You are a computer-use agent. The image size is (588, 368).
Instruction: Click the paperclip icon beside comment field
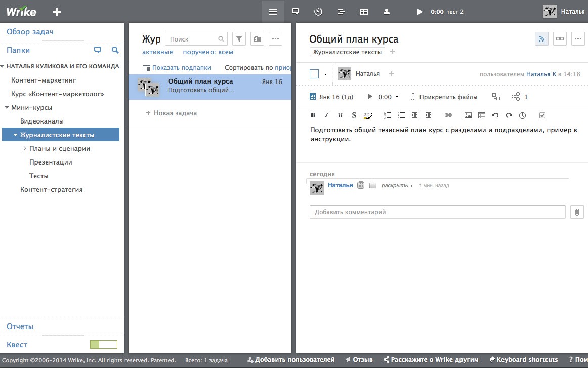[577, 212]
